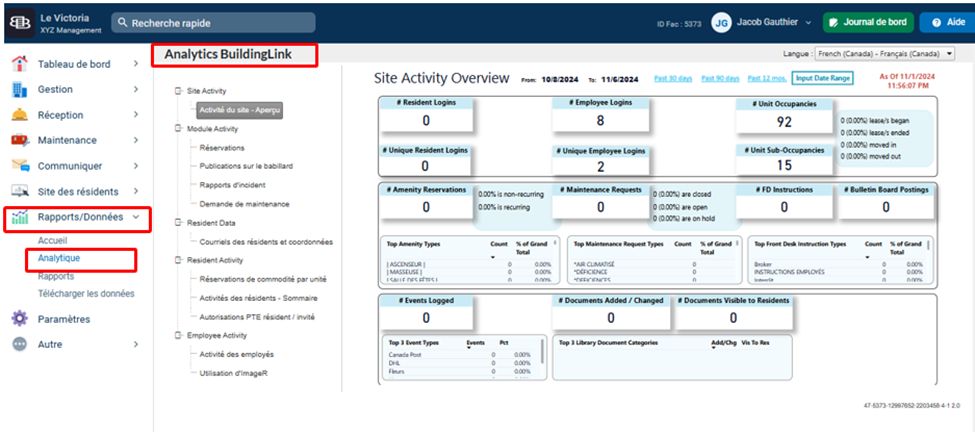Select Réservations in the tree
This screenshot has width=975, height=432.
(222, 148)
